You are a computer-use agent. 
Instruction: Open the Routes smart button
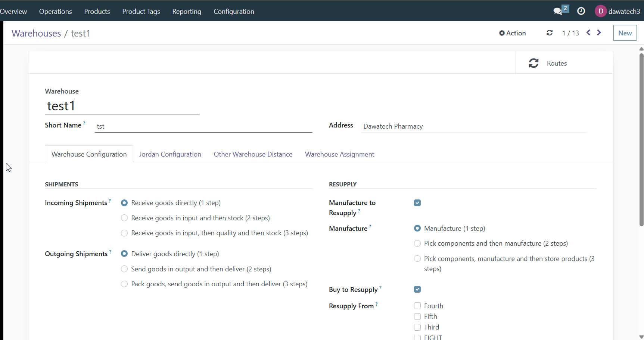[x=564, y=63]
